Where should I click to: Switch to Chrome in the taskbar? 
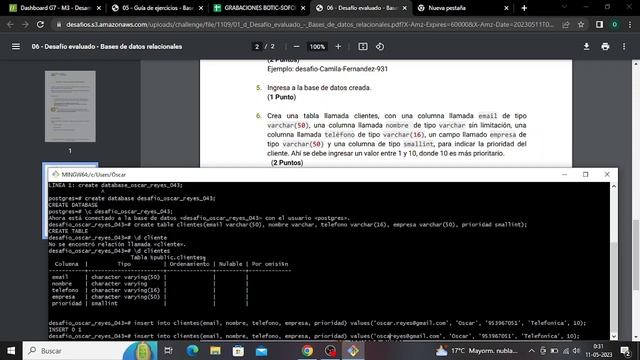(307, 351)
